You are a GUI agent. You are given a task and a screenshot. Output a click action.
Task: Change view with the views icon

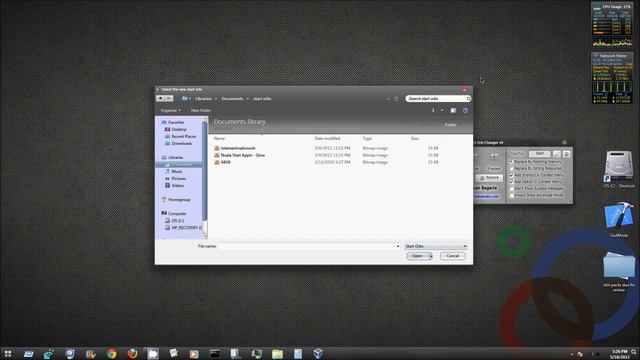click(x=433, y=110)
